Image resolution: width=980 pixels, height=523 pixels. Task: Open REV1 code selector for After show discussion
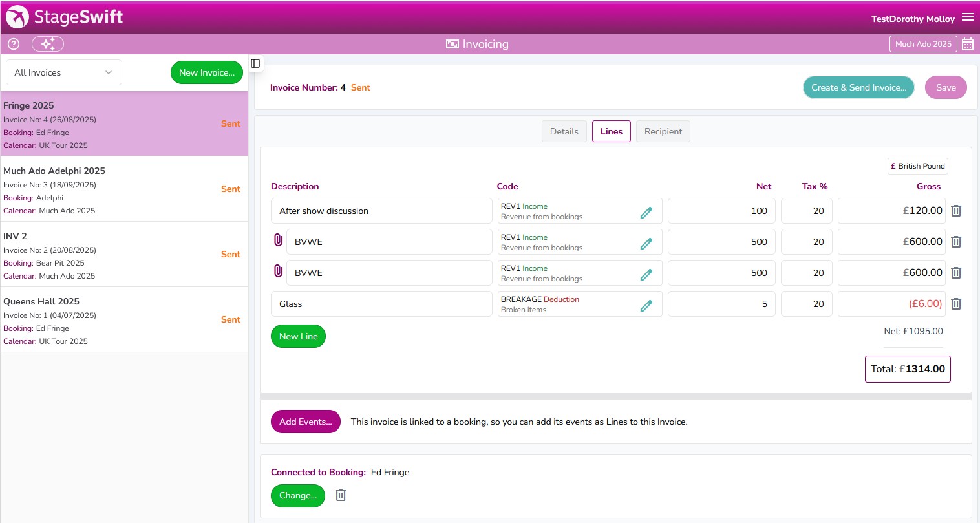coord(580,211)
